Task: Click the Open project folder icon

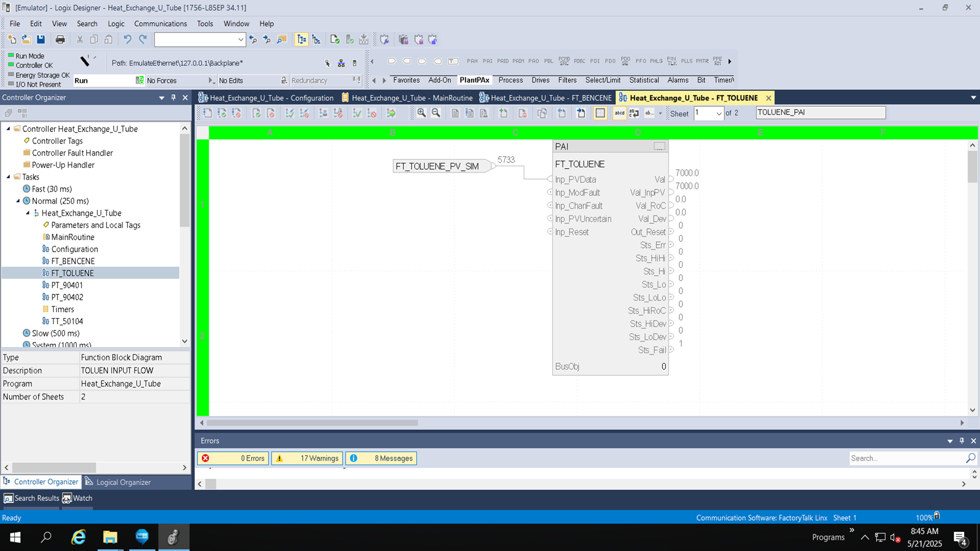Action: pyautogui.click(x=26, y=39)
